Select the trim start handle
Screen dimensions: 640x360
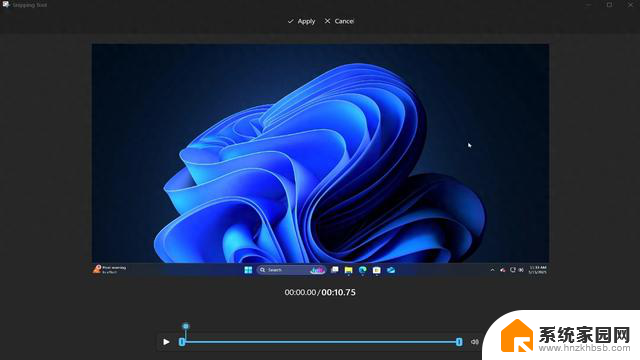182,342
